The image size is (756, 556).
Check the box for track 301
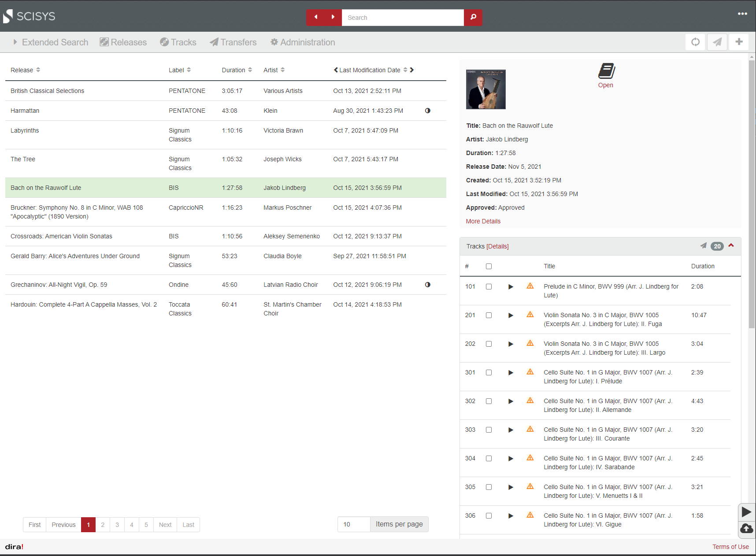[489, 372]
